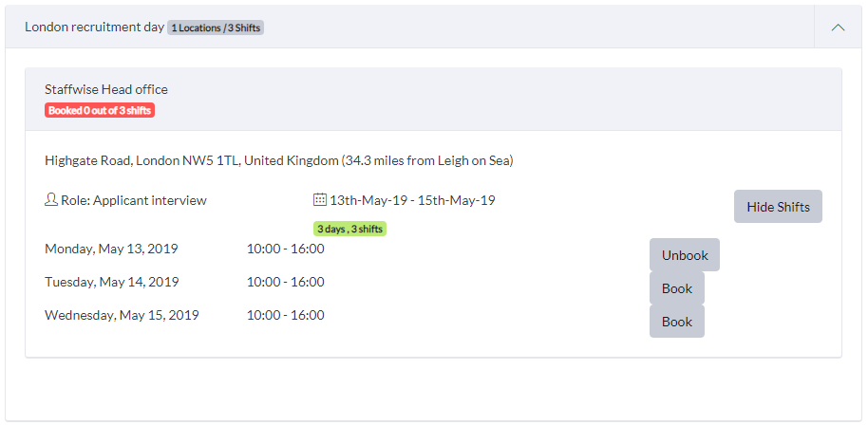Viewport: 868px width, 425px height.
Task: Click the 'Booked 0 out of 3 shifts' badge
Action: (x=100, y=111)
